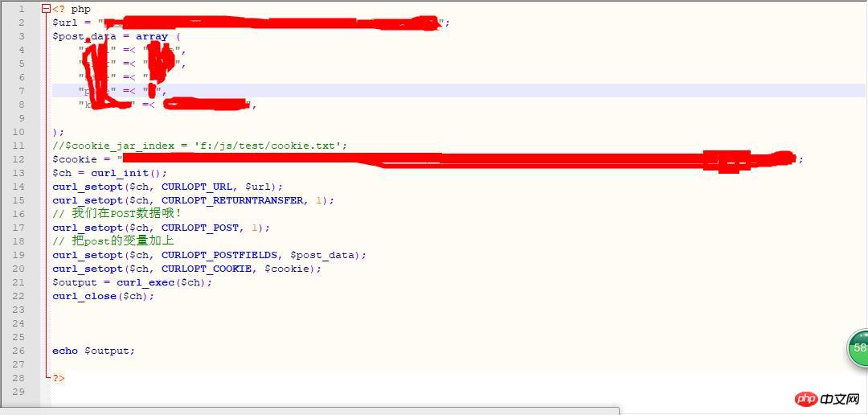Click the "$url =" assignment text
Image resolution: width=868 pixels, height=415 pixels.
pyautogui.click(x=73, y=23)
